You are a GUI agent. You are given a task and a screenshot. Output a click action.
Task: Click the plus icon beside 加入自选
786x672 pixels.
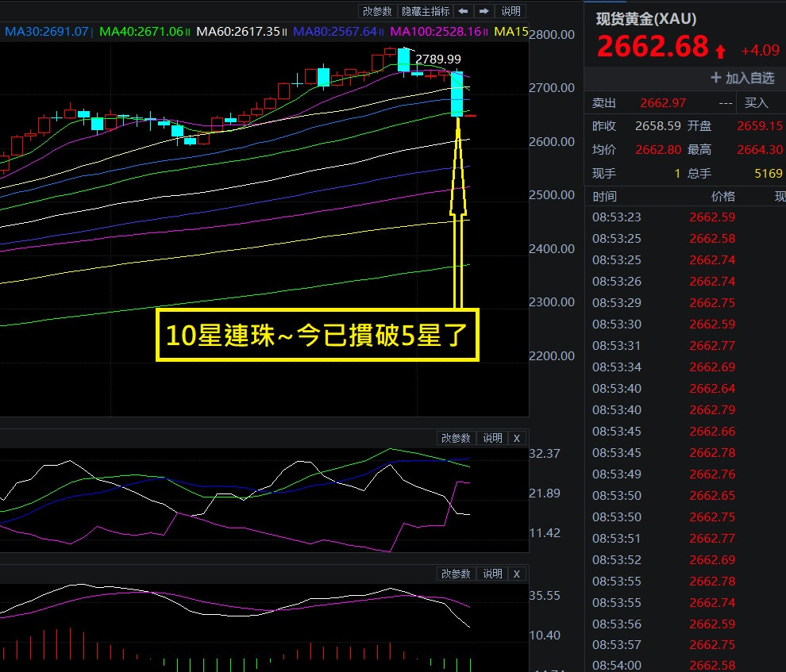pyautogui.click(x=715, y=78)
